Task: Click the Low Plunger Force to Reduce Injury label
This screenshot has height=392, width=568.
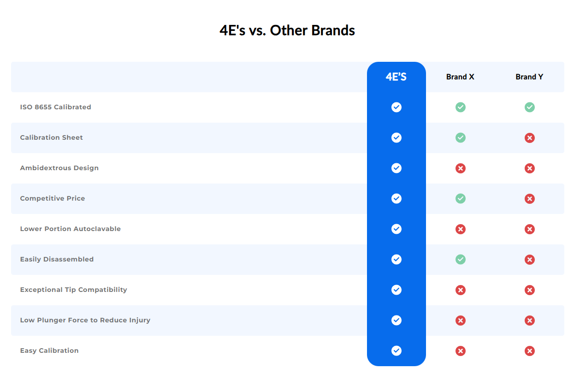Action: click(x=85, y=320)
